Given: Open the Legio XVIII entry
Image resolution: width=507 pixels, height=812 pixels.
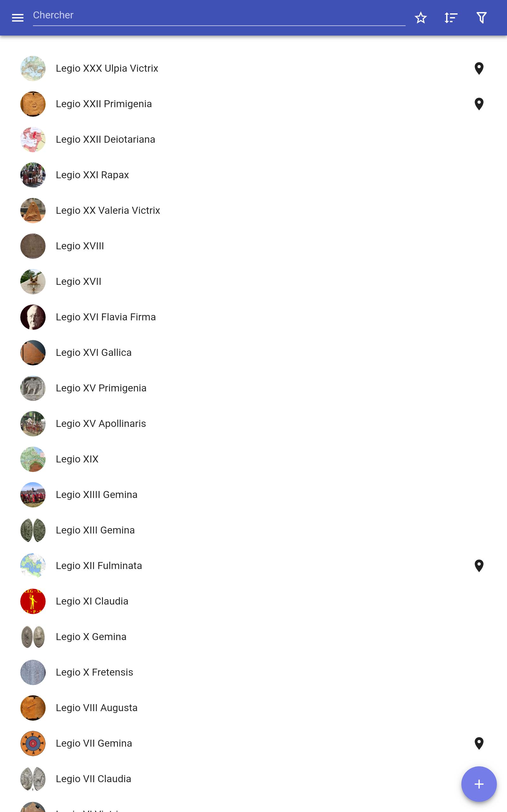Looking at the screenshot, I should tap(253, 246).
